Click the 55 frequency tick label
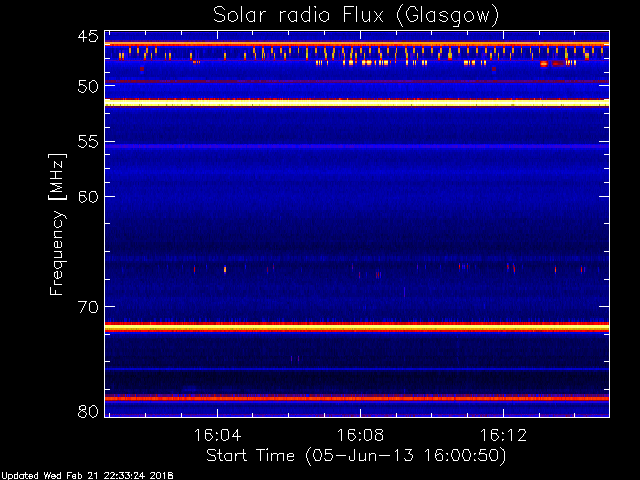This screenshot has width=640, height=480. pyautogui.click(x=88, y=142)
